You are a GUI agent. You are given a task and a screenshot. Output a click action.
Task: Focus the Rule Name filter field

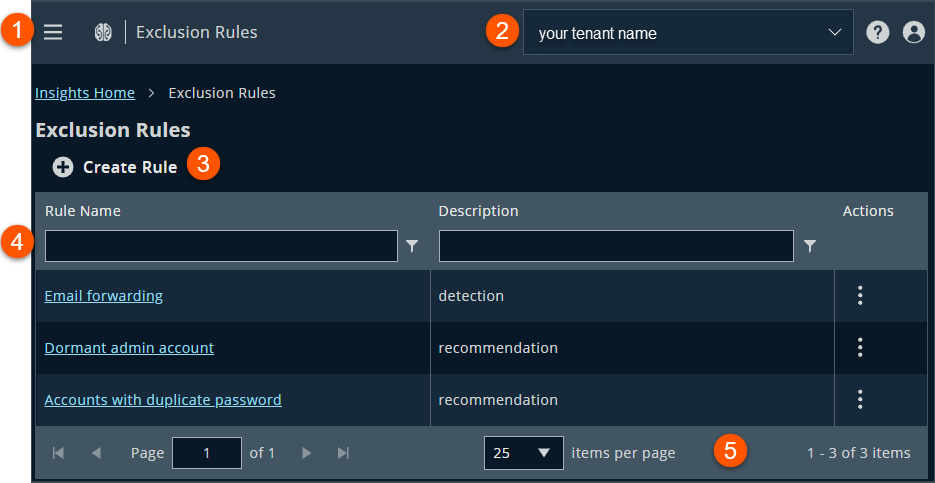221,246
